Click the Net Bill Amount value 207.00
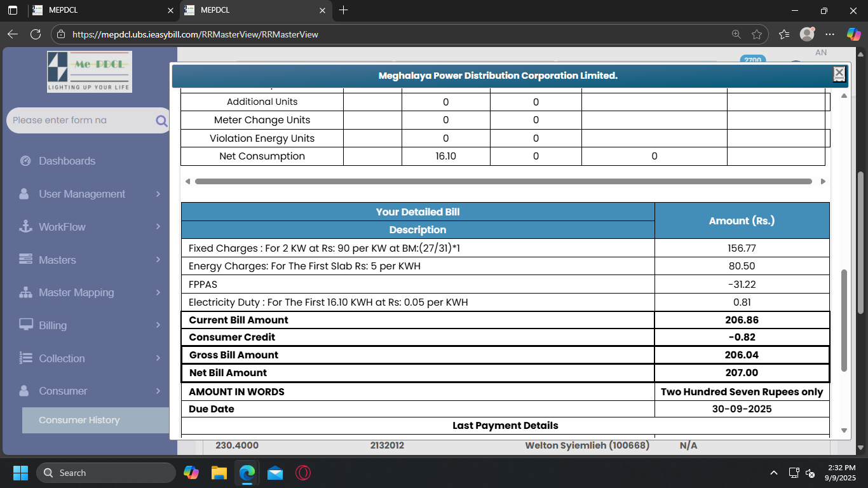 742,373
